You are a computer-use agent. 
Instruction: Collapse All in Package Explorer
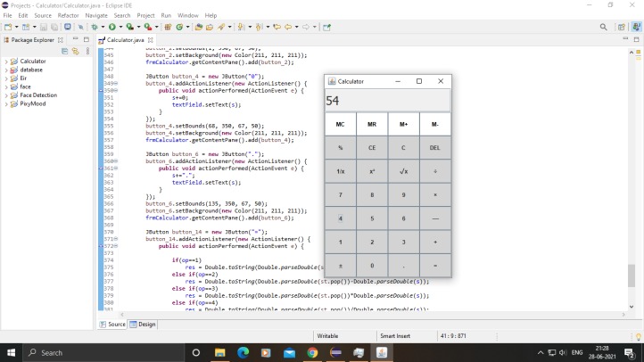tap(64, 51)
